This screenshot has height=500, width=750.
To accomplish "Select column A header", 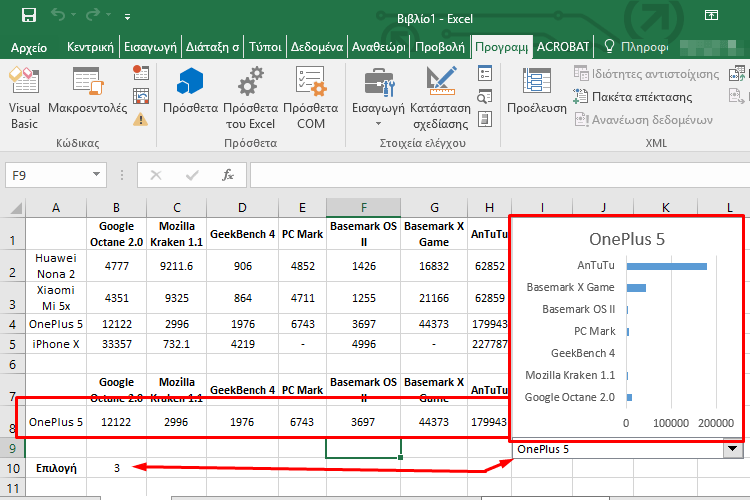I will pyautogui.click(x=56, y=208).
